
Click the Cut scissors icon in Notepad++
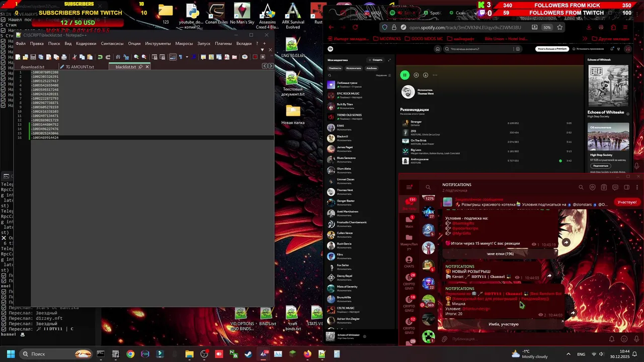[x=74, y=57]
